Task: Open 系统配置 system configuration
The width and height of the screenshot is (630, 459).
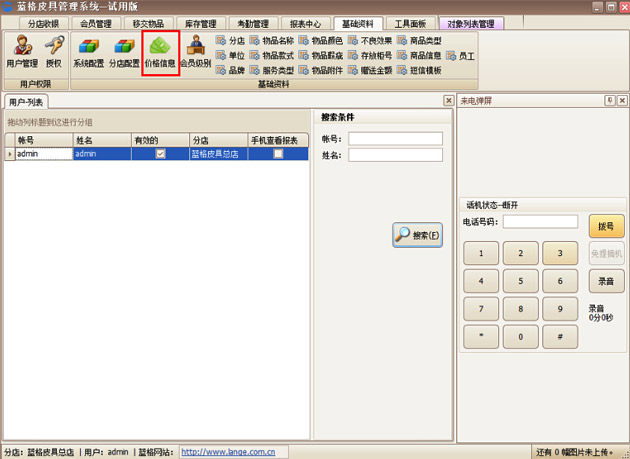Action: click(x=88, y=52)
